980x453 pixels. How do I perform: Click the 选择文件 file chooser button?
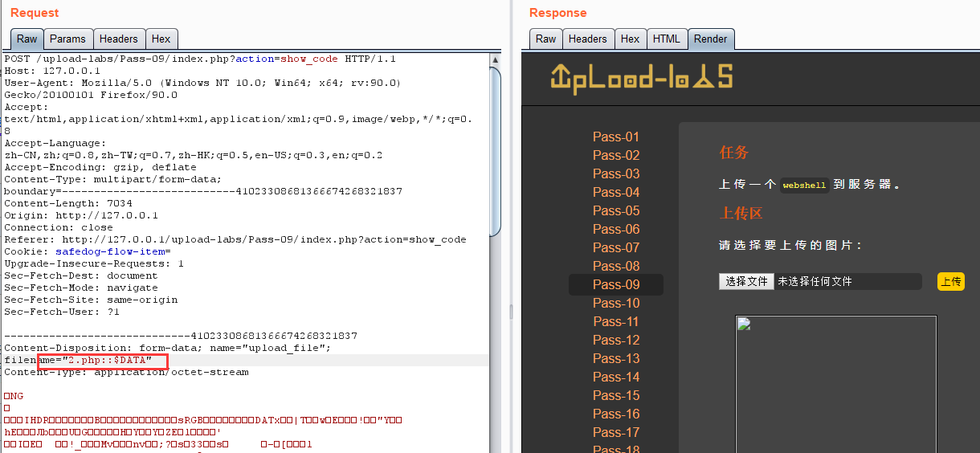click(x=746, y=281)
